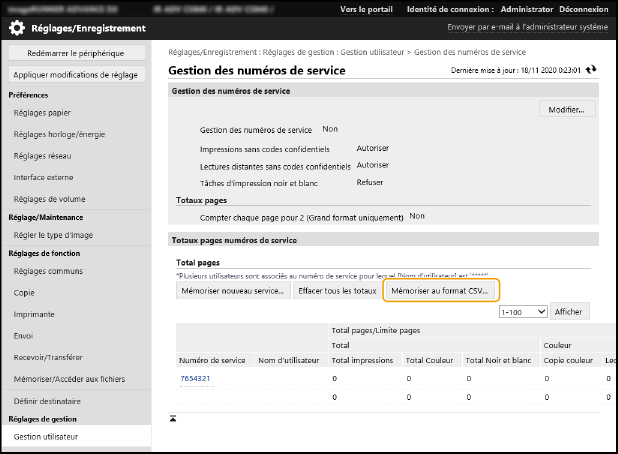Click Mémoriser au format CSV... button
The height and width of the screenshot is (454, 618).
tap(440, 291)
